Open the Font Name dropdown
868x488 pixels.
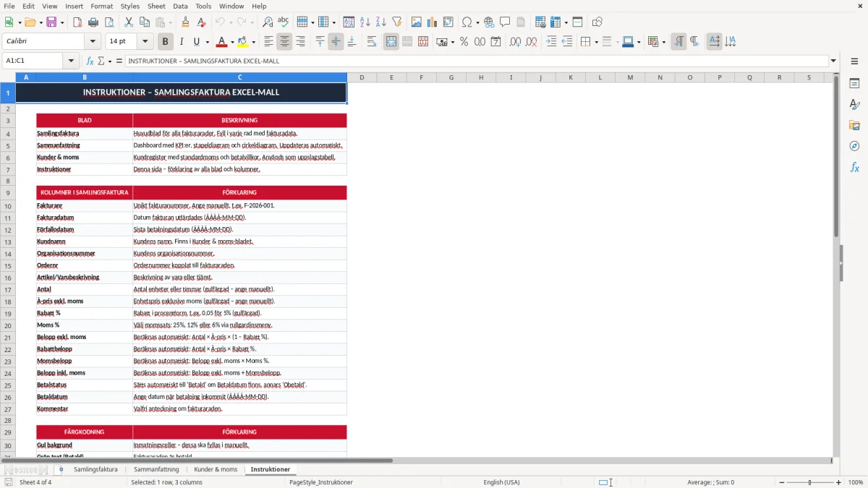tap(93, 42)
